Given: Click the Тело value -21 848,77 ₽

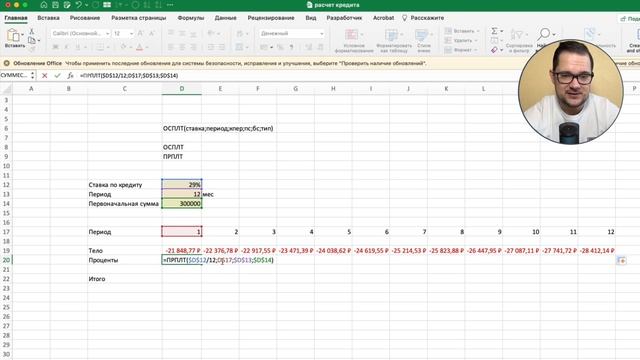Looking at the screenshot, I should coord(183,251).
